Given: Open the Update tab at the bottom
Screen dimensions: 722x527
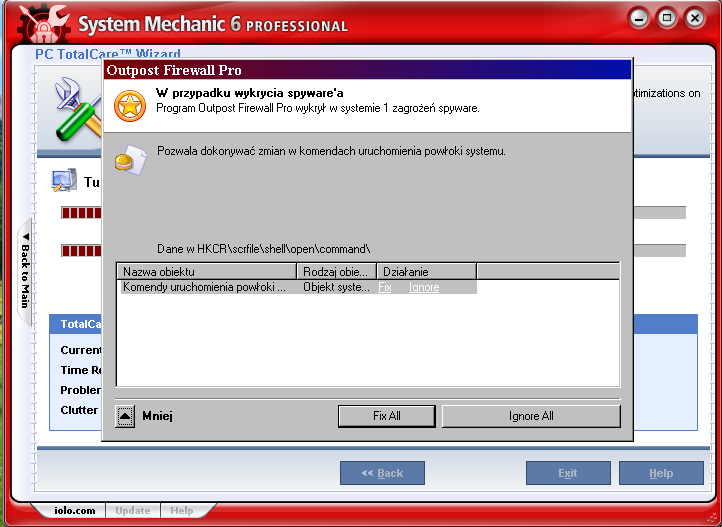Looking at the screenshot, I should (133, 510).
